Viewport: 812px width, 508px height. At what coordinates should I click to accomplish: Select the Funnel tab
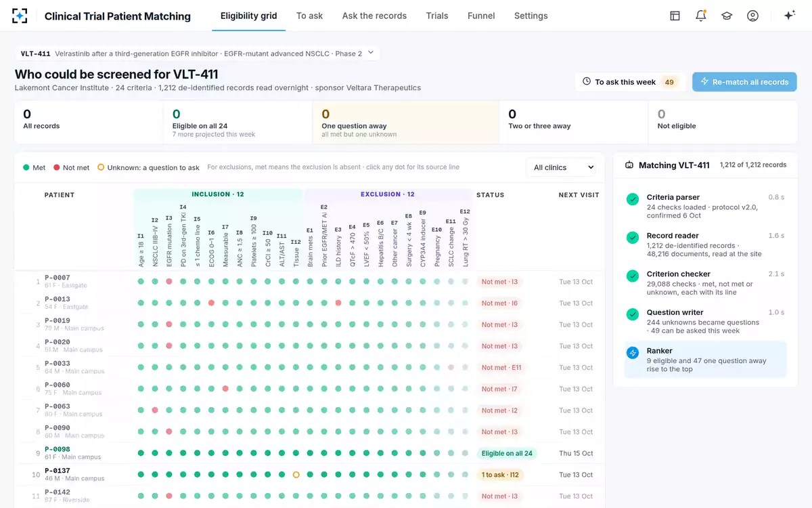pyautogui.click(x=481, y=16)
